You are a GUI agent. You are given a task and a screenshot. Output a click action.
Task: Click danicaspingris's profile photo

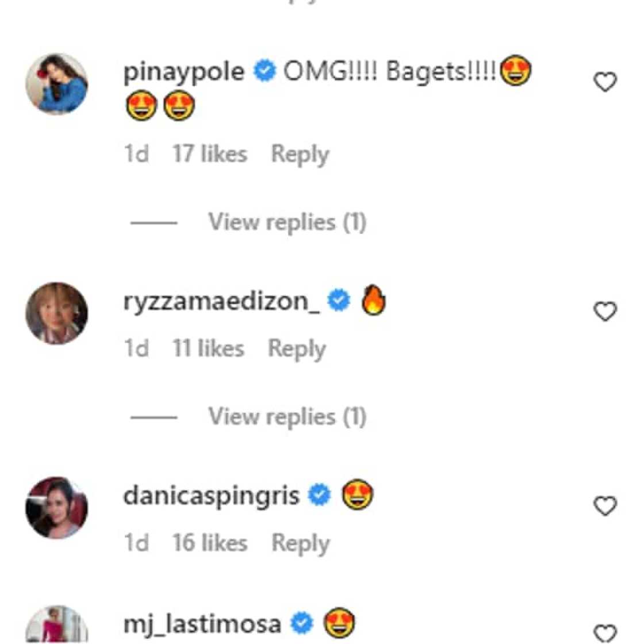pos(57,507)
